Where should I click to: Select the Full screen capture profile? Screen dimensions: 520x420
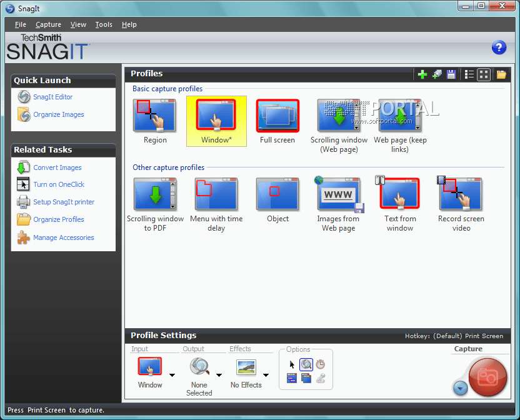point(277,121)
